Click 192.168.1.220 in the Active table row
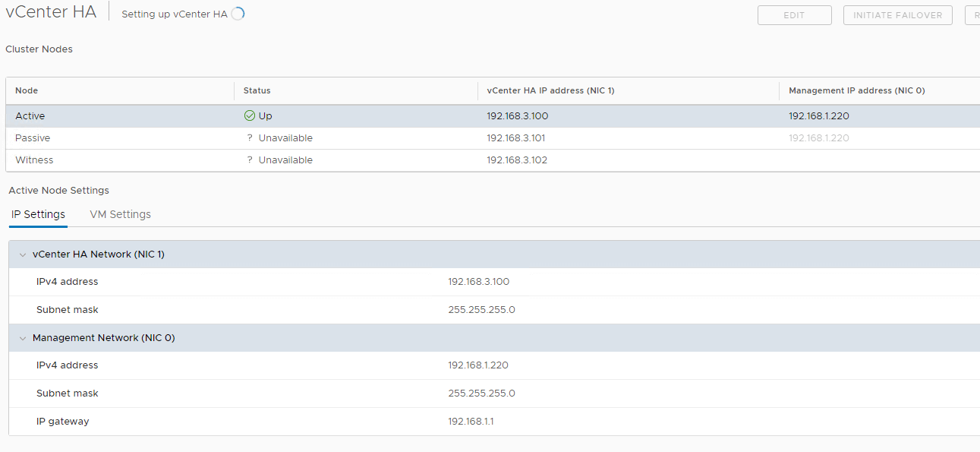The width and height of the screenshot is (980, 452). pos(819,116)
